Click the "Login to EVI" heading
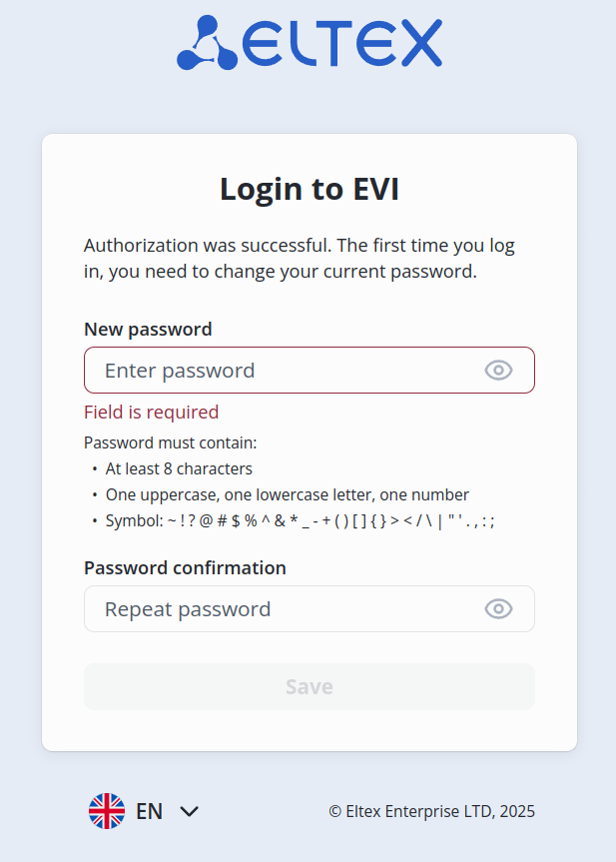Screen dimensions: 616x862 coord(309,189)
